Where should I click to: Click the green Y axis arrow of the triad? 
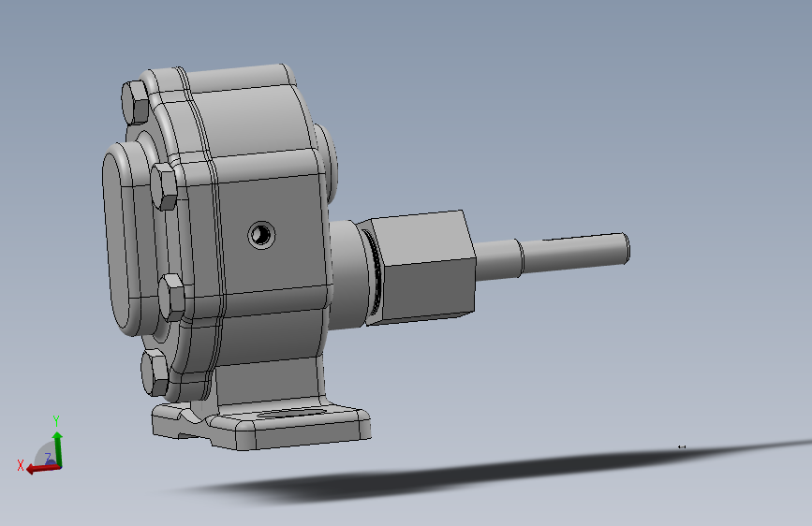click(57, 447)
